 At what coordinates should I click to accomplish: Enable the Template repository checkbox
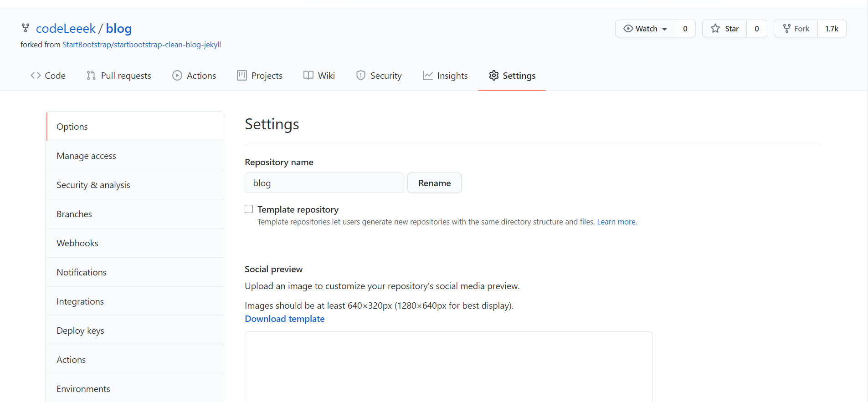[249, 209]
